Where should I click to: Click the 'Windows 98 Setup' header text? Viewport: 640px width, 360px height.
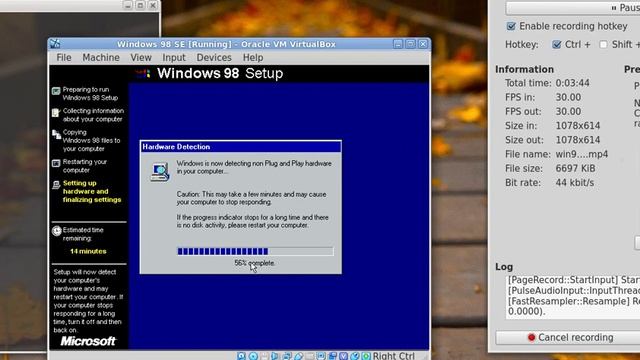[220, 73]
